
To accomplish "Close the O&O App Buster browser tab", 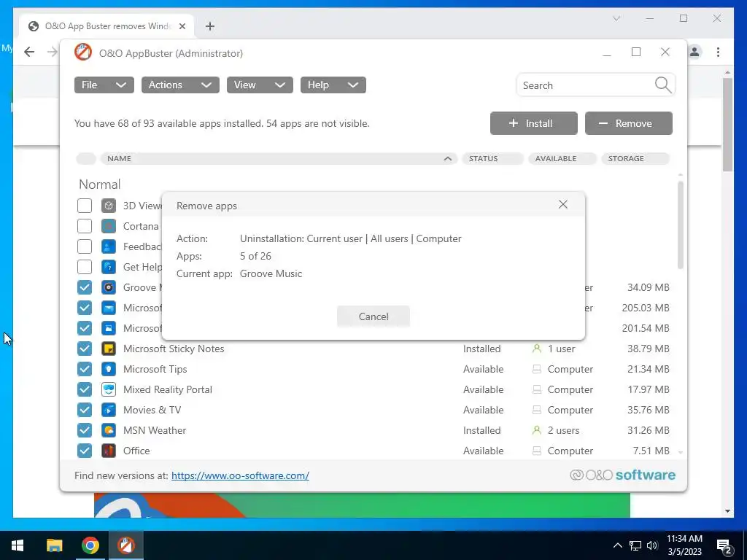I will (x=182, y=26).
